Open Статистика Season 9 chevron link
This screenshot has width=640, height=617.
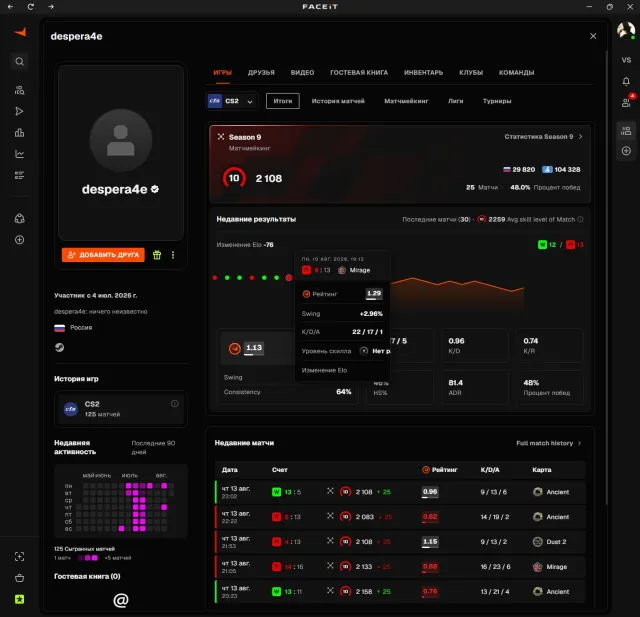(543, 137)
